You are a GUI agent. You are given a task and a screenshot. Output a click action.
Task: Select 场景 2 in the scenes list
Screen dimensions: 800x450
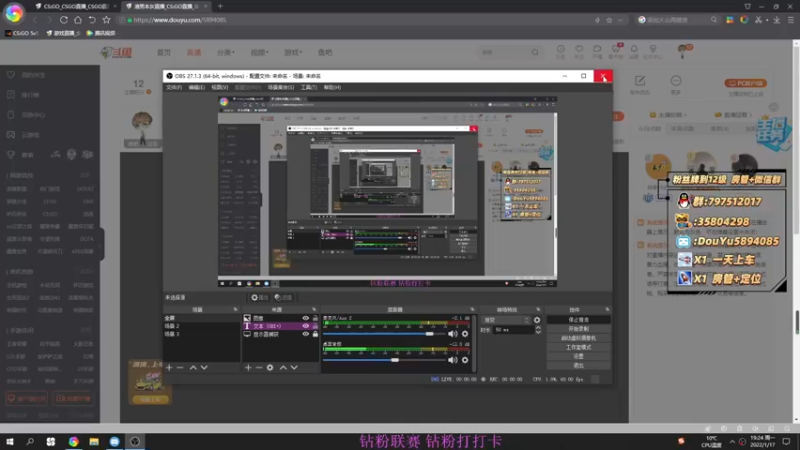click(201, 326)
